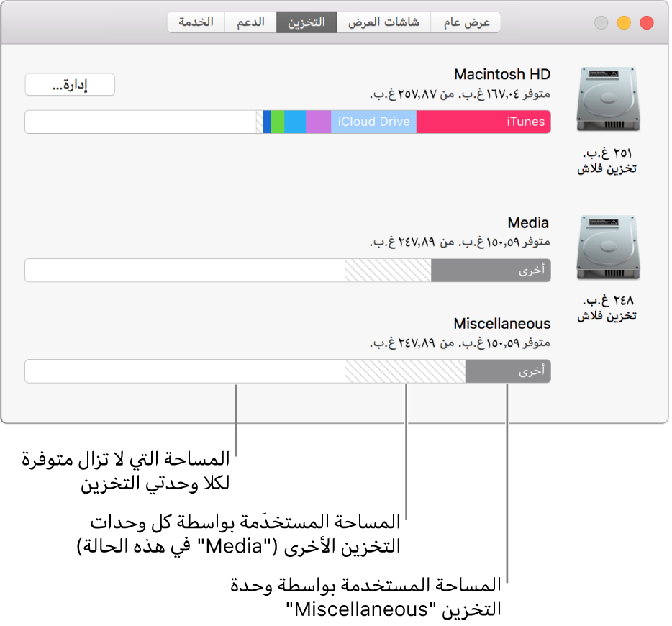Viewport: 672px width, 626px height.
Task: Click the light blue storage segment
Action: (295, 122)
